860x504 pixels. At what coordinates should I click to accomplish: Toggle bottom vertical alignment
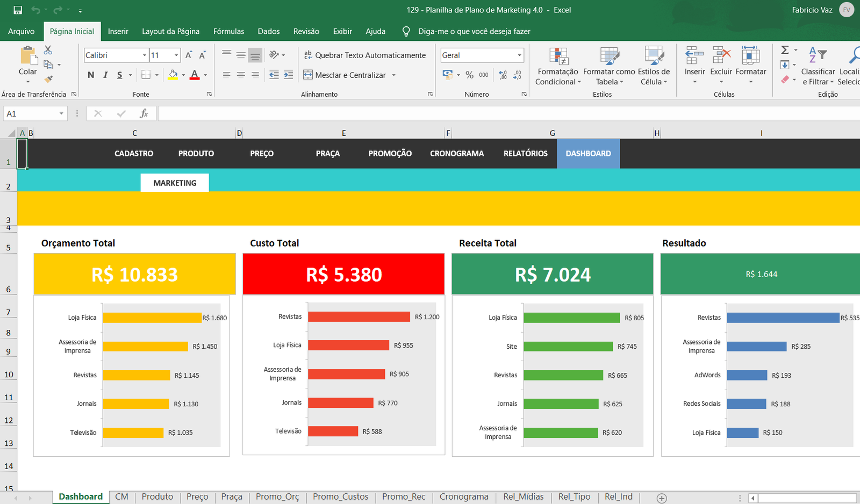255,55
